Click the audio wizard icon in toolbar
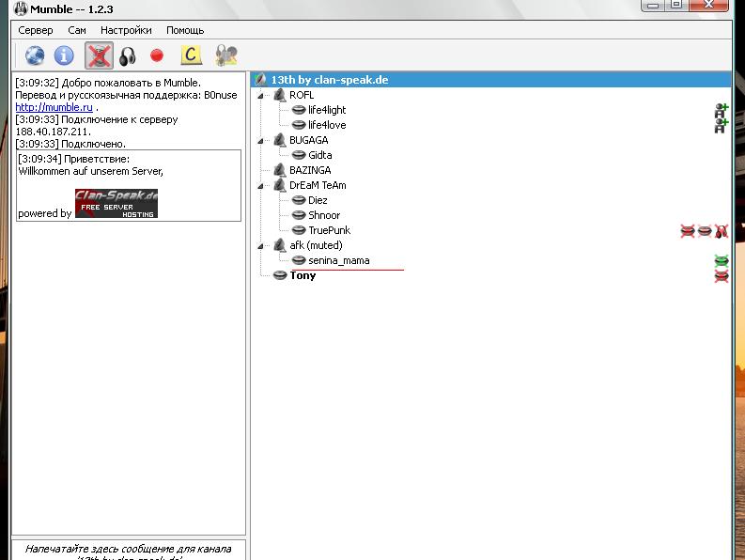Image resolution: width=745 pixels, height=560 pixels. coord(225,56)
